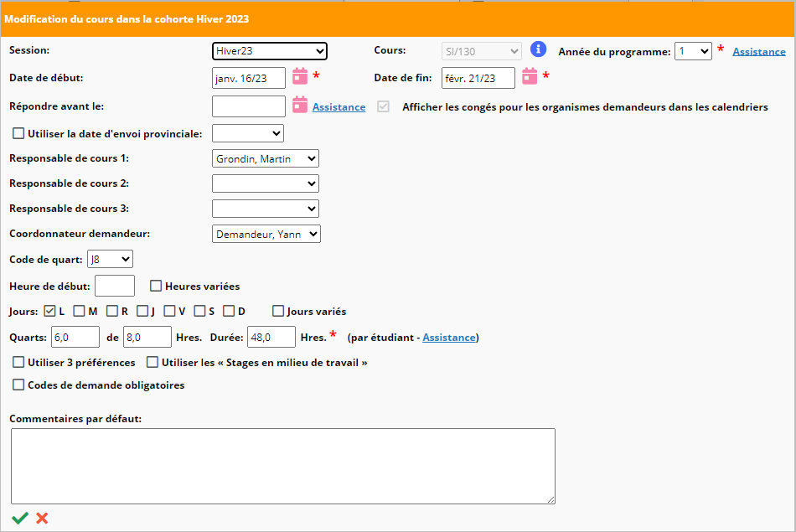The height and width of the screenshot is (532, 796).
Task: Open the Cours dropdown showing SI/130
Action: 481,51
